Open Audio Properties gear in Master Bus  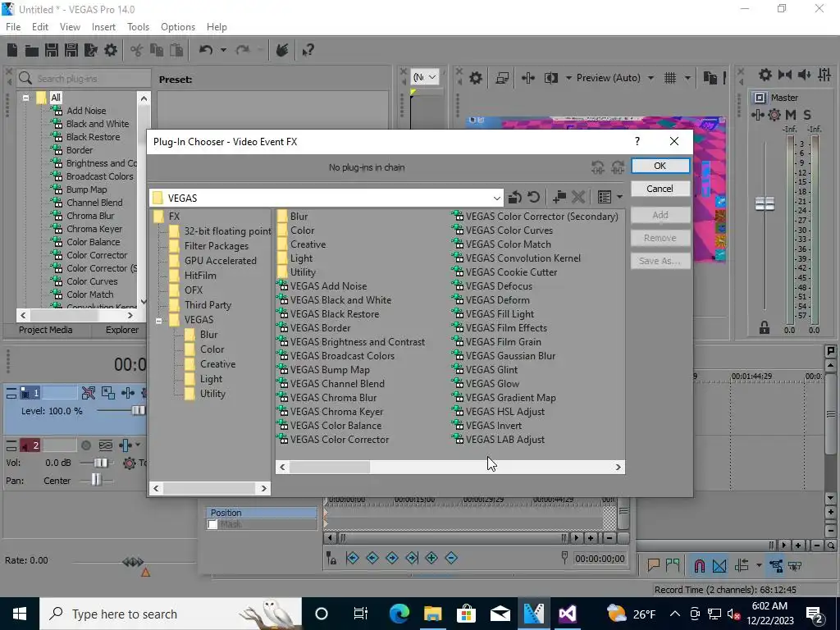(x=765, y=75)
